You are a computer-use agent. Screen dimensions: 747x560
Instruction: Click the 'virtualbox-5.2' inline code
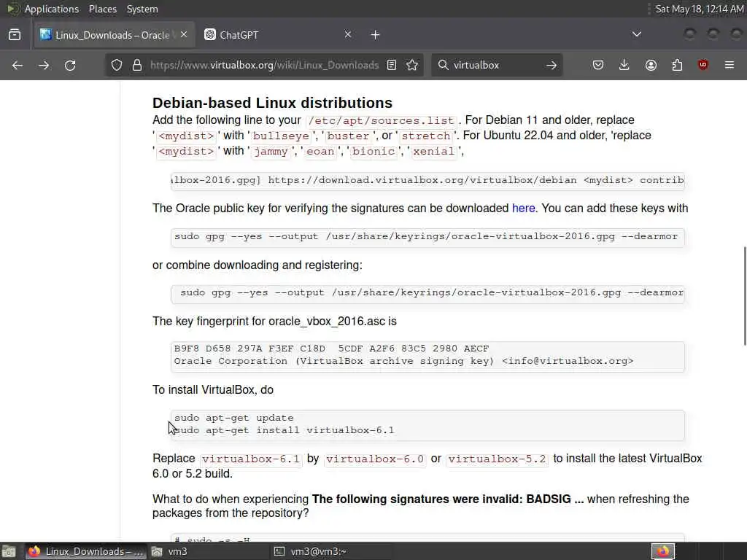[x=497, y=459]
